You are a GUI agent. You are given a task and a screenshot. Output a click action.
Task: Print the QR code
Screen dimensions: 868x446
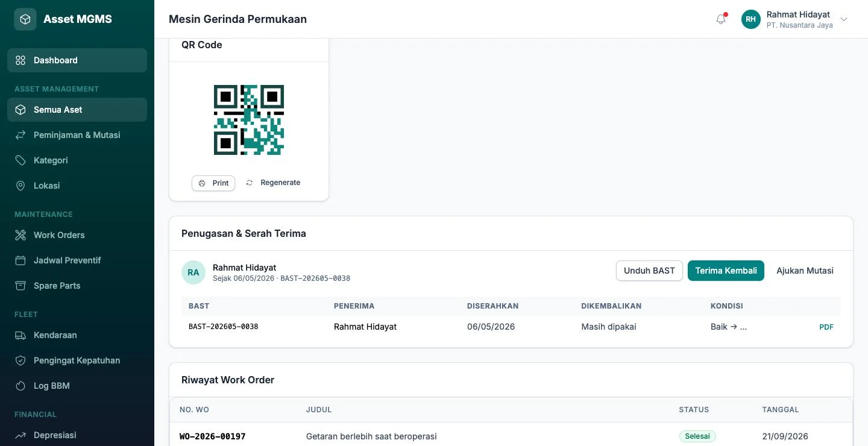213,183
